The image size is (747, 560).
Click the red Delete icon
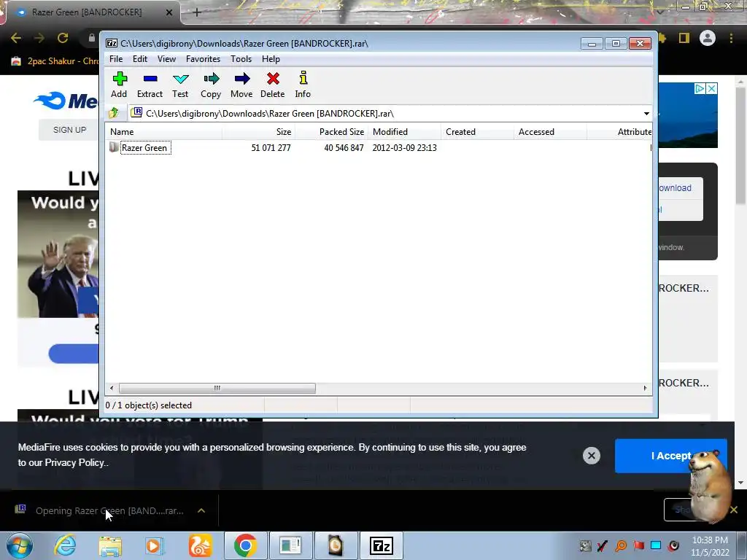click(273, 79)
